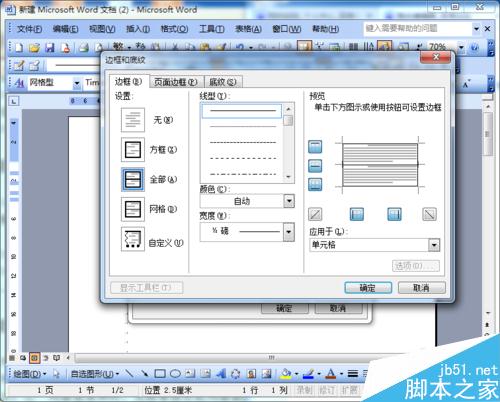Open the 应用于 dropdown showing 单元格
This screenshot has width=500, height=402.
tap(434, 245)
